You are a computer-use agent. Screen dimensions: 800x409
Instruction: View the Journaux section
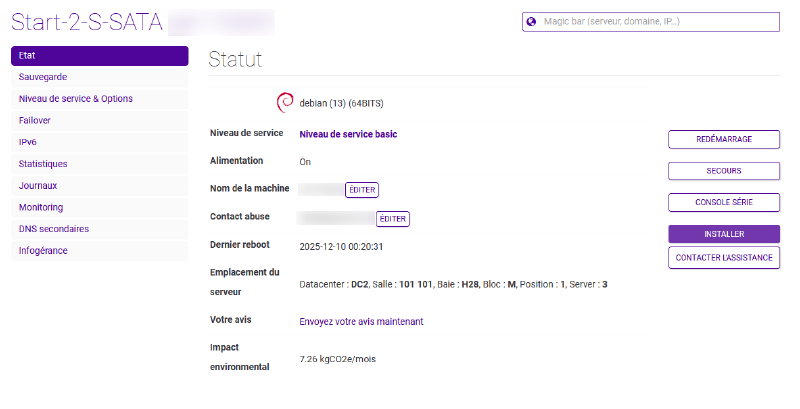point(99,186)
